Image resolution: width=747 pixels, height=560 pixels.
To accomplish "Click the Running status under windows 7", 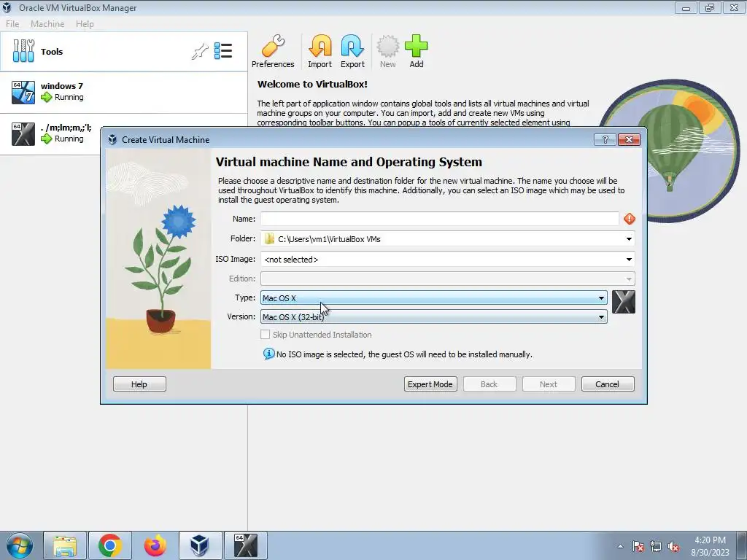I will tap(69, 97).
